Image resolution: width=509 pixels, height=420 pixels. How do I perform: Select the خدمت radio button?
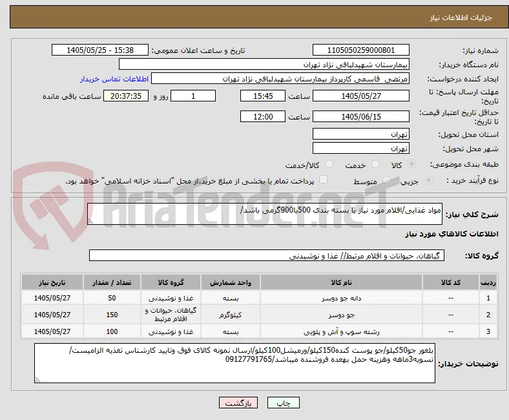[x=375, y=164]
